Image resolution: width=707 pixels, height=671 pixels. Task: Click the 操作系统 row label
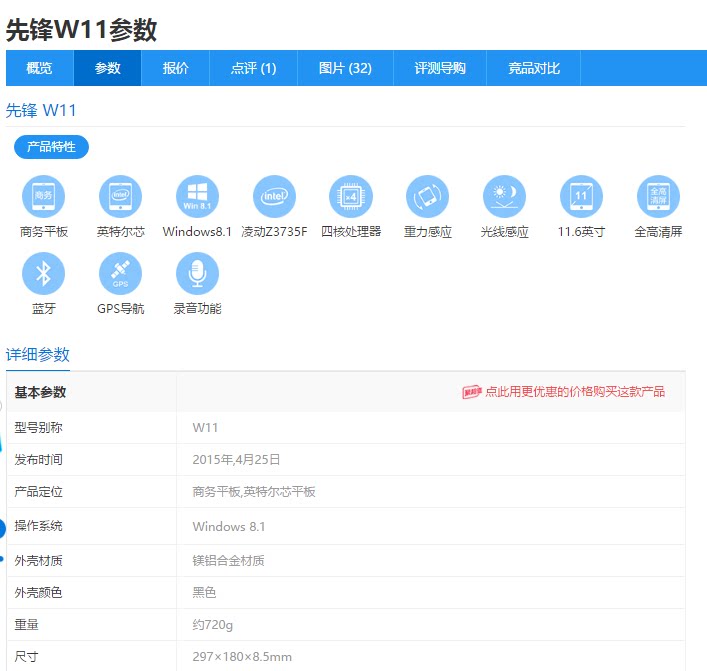(x=38, y=526)
